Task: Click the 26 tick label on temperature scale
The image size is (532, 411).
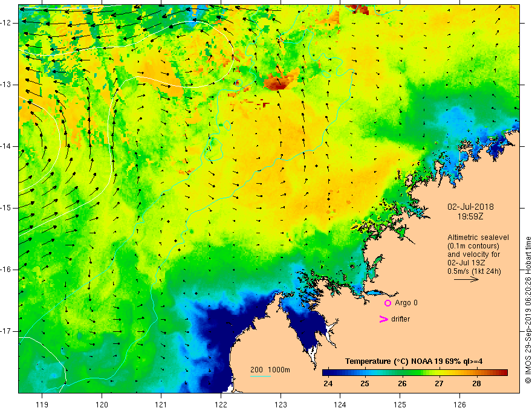Action: pyautogui.click(x=402, y=384)
